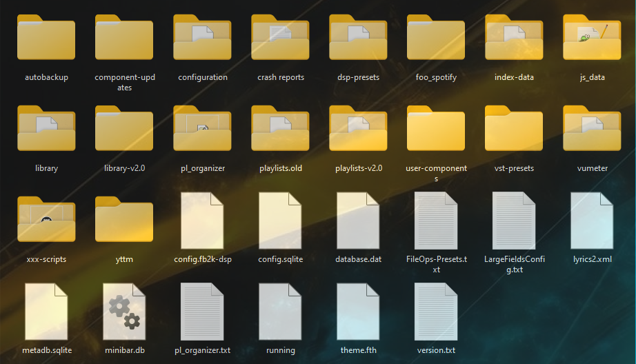
Task: Open the js_data folder icon
Action: click(592, 37)
